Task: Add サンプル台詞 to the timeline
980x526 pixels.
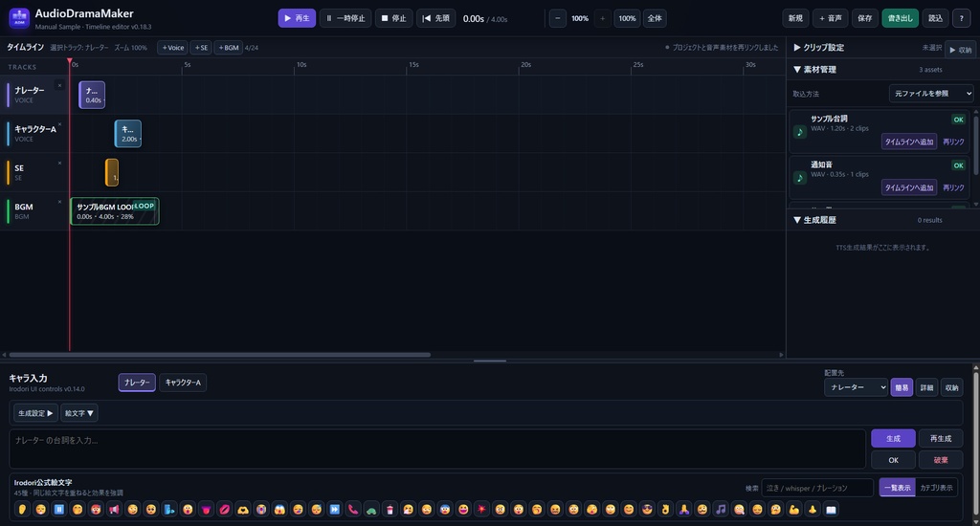Action: tap(909, 142)
